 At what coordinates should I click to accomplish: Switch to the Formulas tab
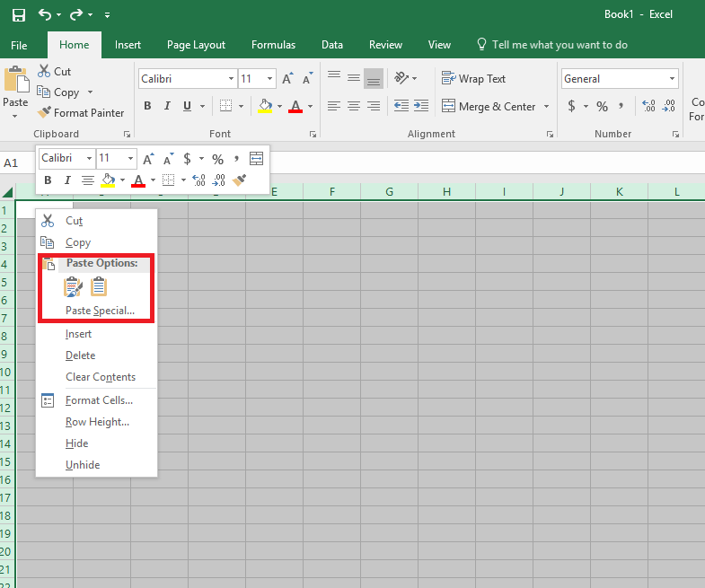(273, 45)
